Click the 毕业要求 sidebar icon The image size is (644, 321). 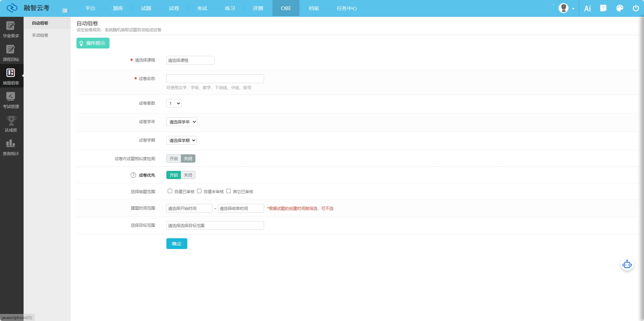click(x=11, y=26)
